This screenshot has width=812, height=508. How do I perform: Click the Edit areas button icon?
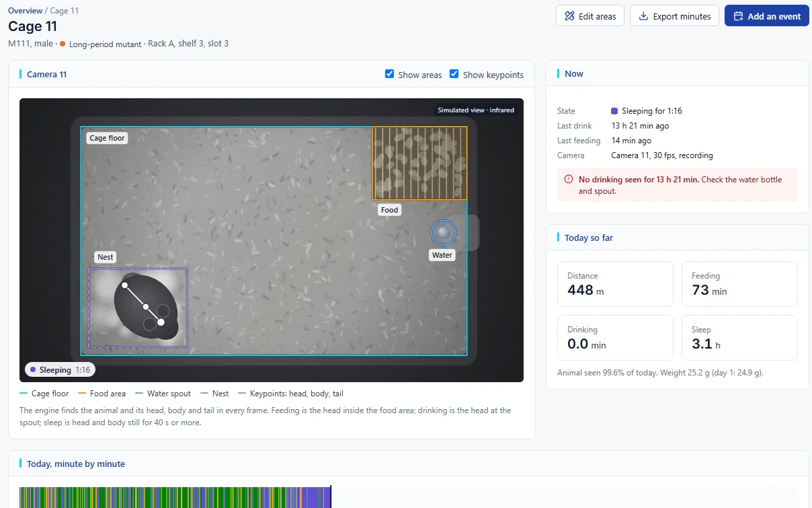click(x=570, y=16)
